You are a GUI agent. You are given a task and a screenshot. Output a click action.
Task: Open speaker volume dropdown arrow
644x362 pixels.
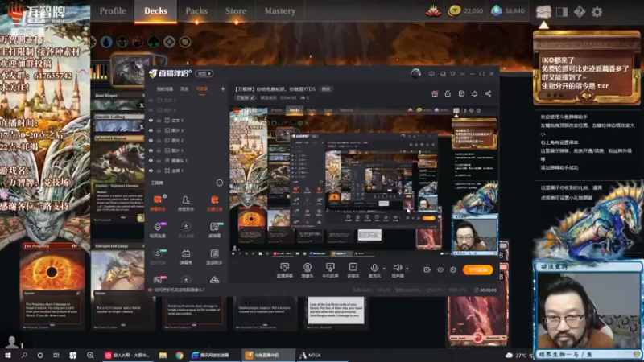pyautogui.click(x=407, y=269)
